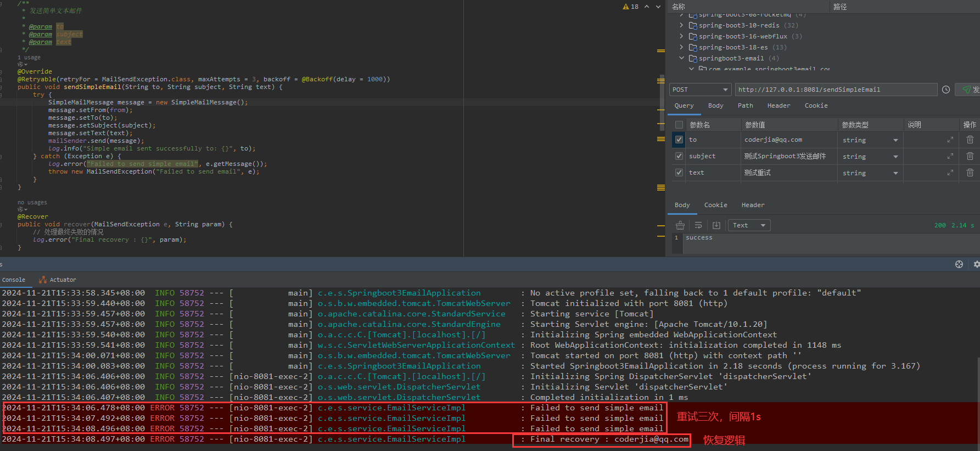This screenshot has height=451, width=980.
Task: Toggle soft wrap in the response viewer
Action: click(698, 225)
